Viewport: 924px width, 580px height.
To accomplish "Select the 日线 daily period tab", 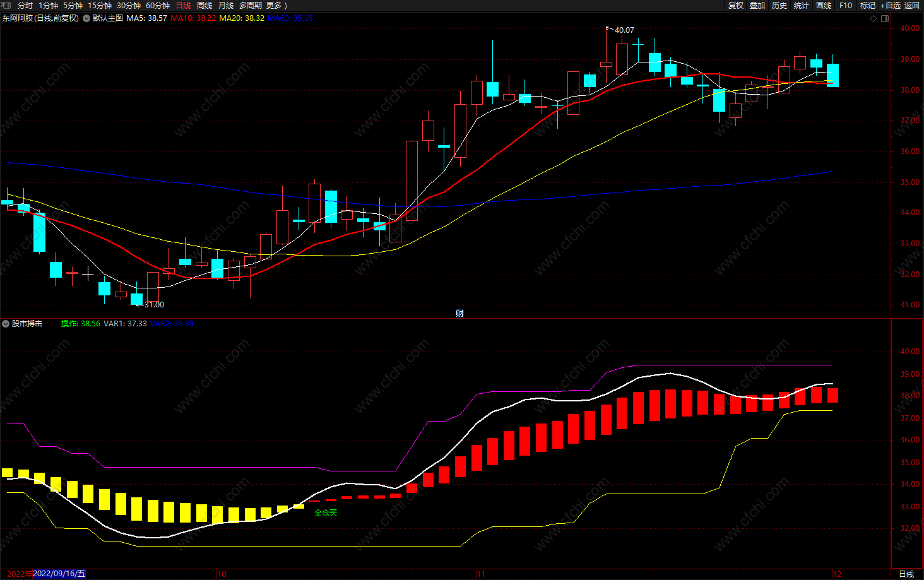I will click(x=183, y=5).
